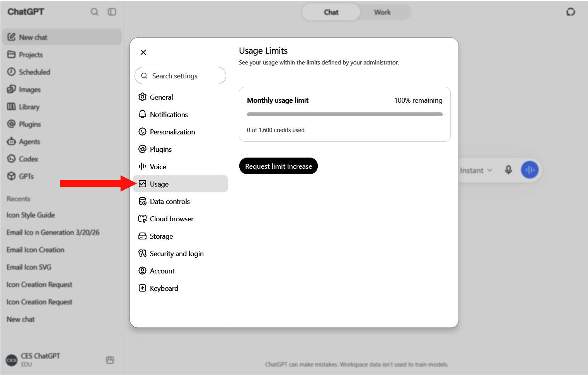
Task: Click Request limit increase button
Action: point(278,166)
